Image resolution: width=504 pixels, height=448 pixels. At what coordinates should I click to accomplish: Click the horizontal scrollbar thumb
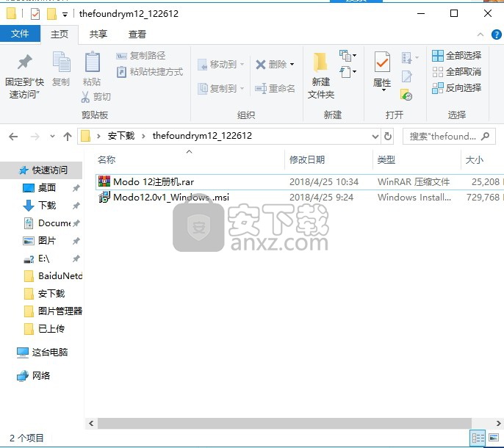pos(284,423)
